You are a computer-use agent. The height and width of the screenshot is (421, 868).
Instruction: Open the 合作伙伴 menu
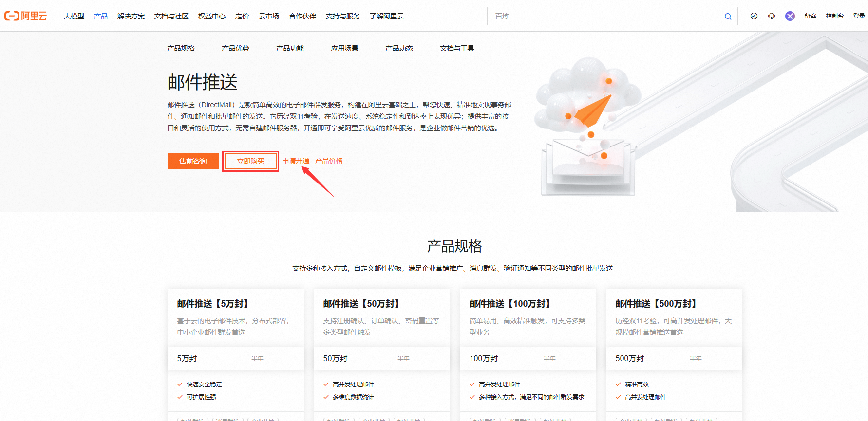[302, 16]
